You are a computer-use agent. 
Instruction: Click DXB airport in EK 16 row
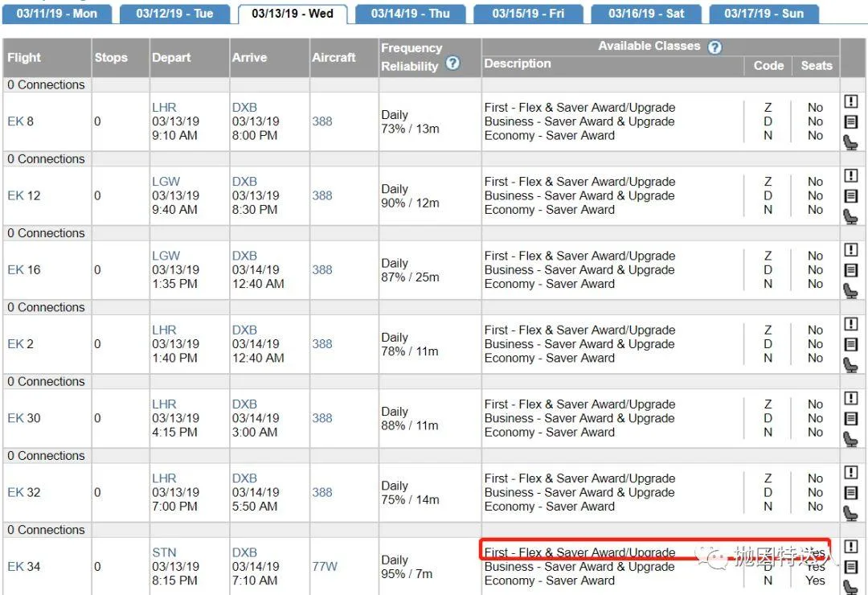(x=244, y=256)
